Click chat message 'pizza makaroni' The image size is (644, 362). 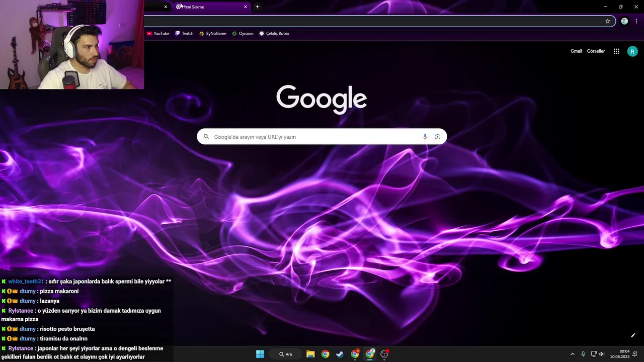[x=59, y=291]
